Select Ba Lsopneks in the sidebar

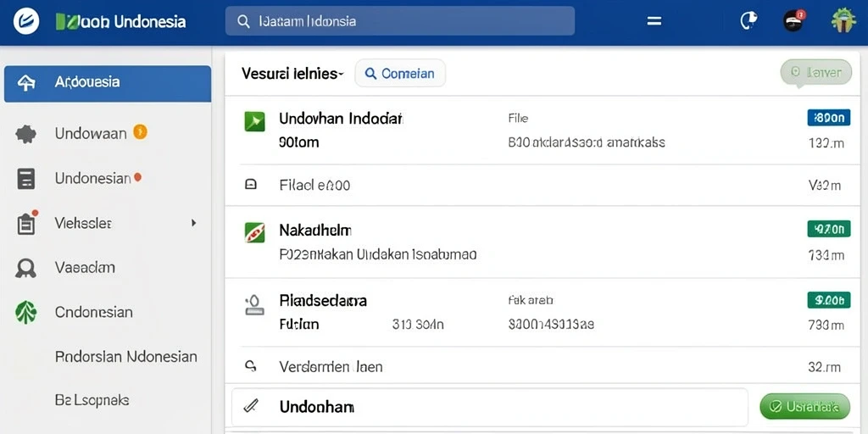(x=92, y=400)
